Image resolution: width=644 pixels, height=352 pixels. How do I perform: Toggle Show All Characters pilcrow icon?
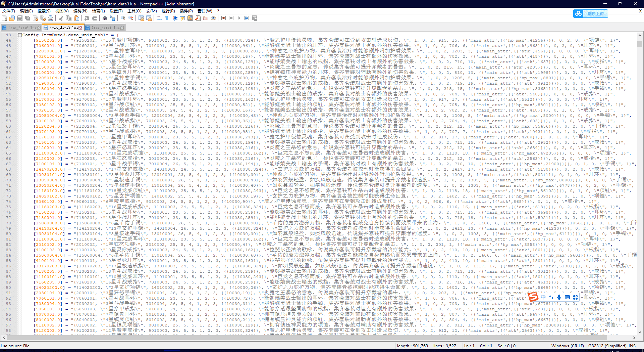click(x=167, y=18)
